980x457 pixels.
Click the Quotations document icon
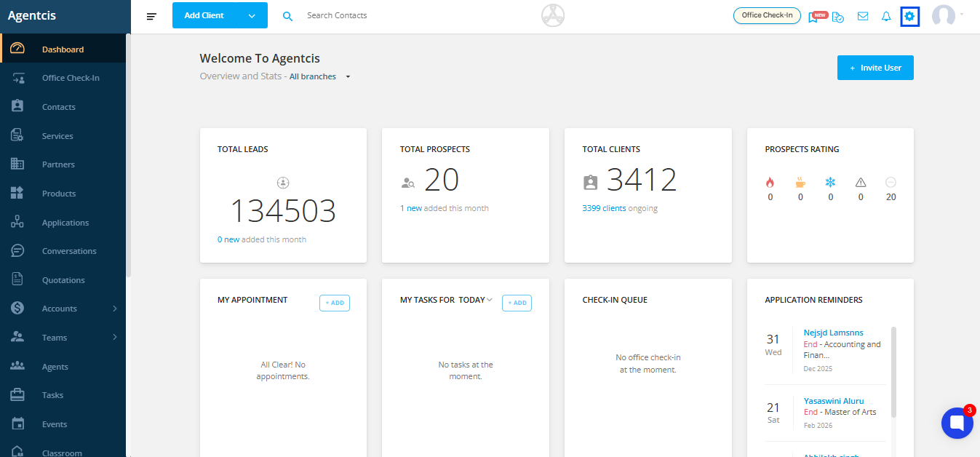point(18,279)
